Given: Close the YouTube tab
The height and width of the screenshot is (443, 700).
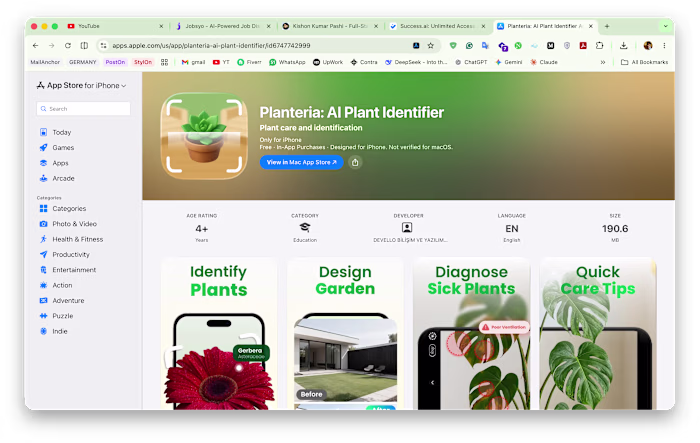Looking at the screenshot, I should [161, 26].
